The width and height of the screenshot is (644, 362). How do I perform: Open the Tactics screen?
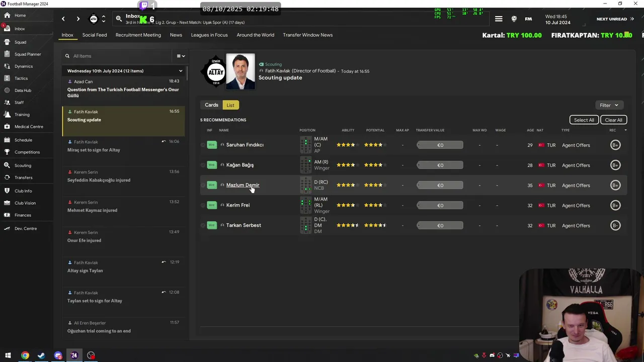(21, 78)
